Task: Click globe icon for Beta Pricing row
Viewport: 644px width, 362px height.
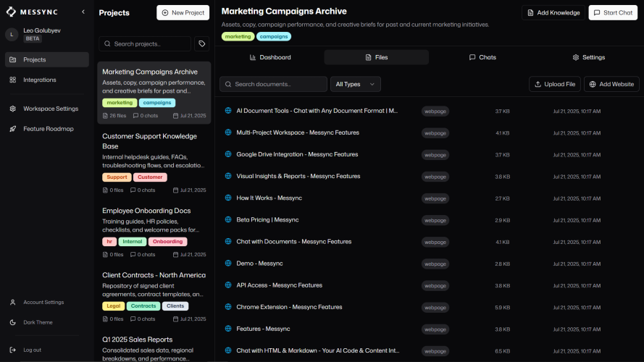Action: (228, 219)
